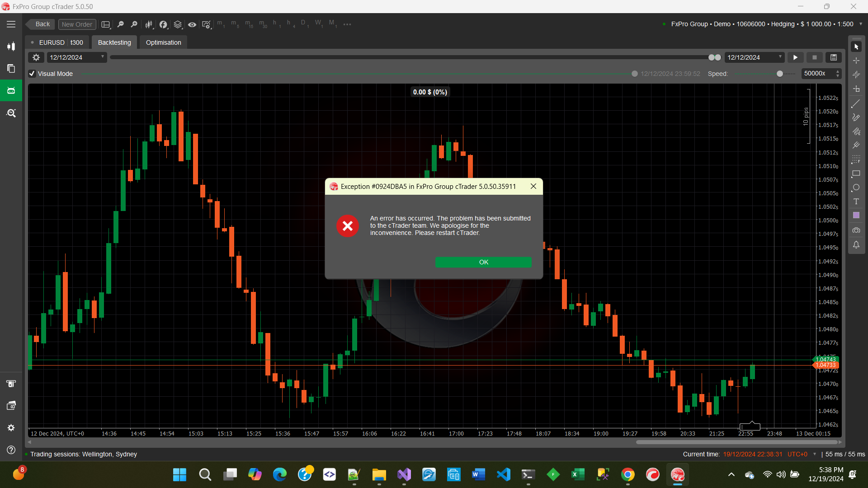The height and width of the screenshot is (488, 868).
Task: Zoom out on the chart
Action: coord(120,24)
